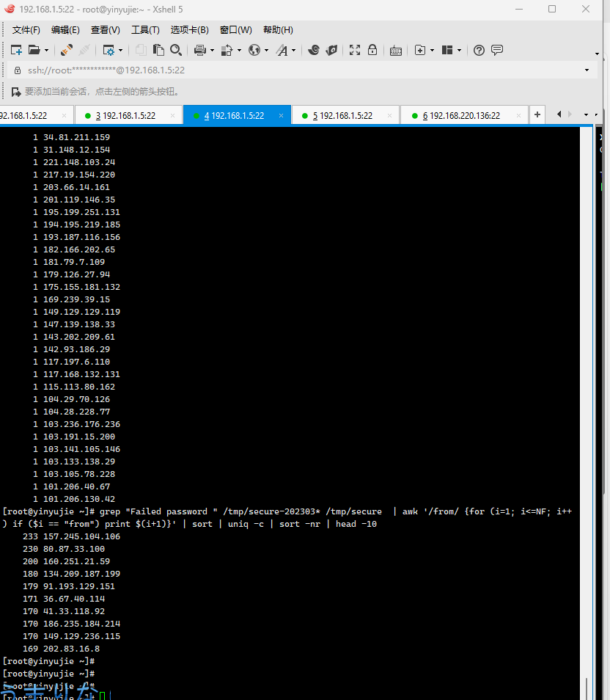Open the tab list dropdown arrow

click(586, 115)
